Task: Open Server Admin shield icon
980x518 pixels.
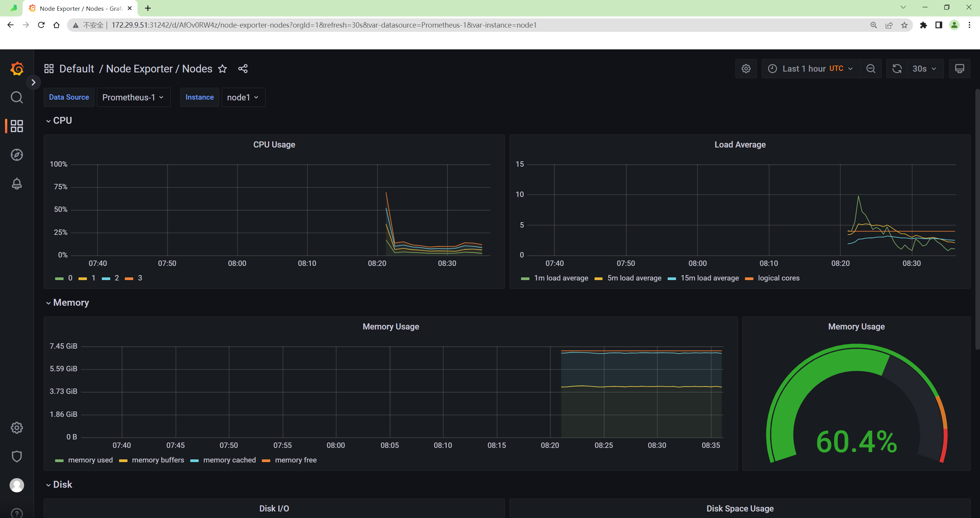Action: point(17,456)
